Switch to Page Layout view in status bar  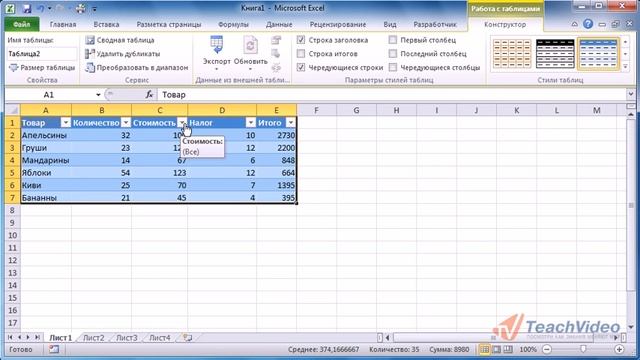coord(496,349)
